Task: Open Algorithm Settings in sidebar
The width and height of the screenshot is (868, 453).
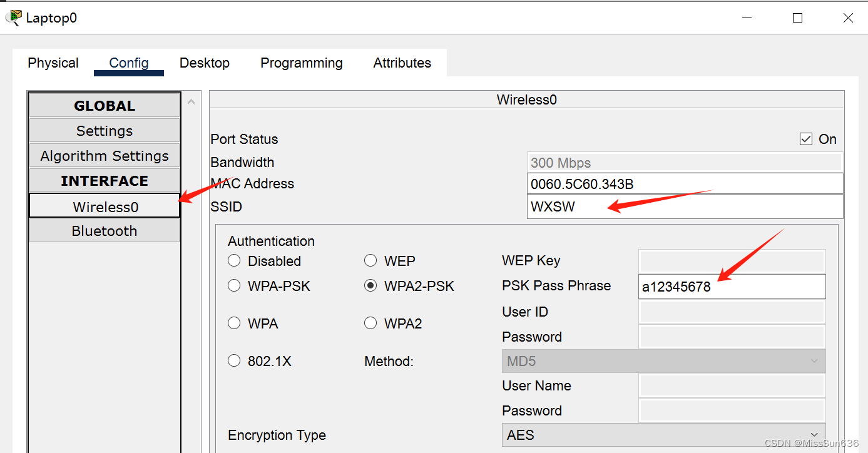Action: (x=105, y=156)
